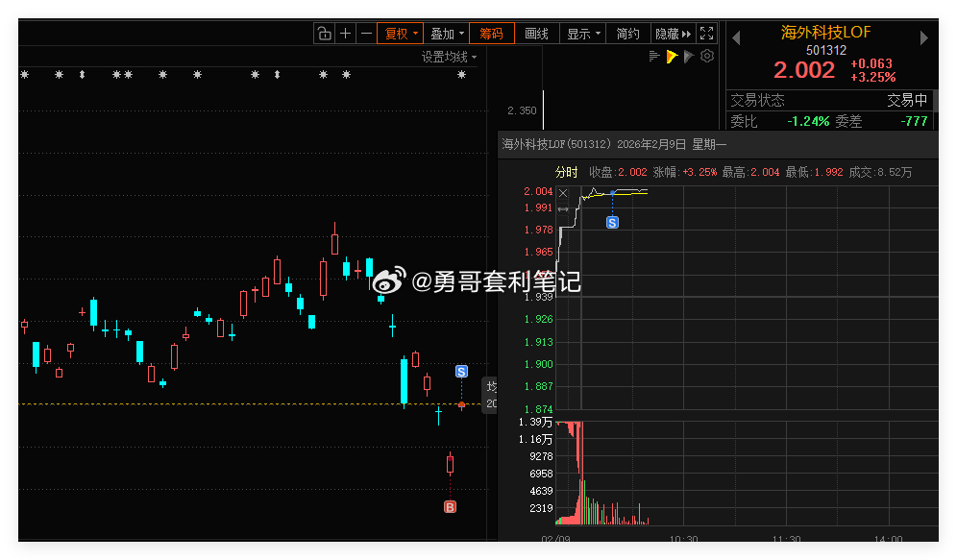
Task: Click the yellow arrow playback icon
Action: pyautogui.click(x=673, y=56)
